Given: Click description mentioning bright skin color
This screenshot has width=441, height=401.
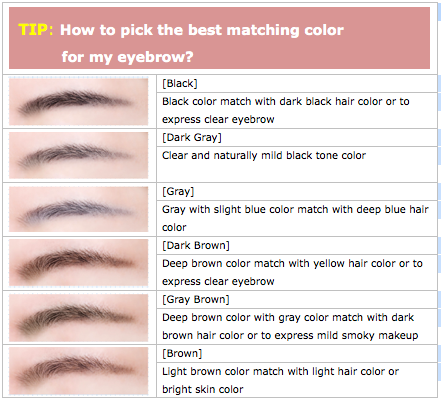Looking at the screenshot, I should click(x=280, y=380).
